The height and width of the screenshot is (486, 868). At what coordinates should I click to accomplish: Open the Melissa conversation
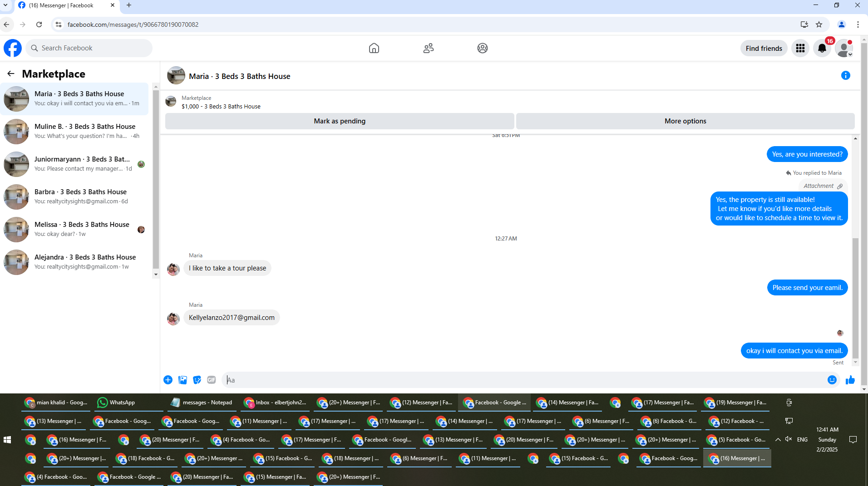click(74, 229)
